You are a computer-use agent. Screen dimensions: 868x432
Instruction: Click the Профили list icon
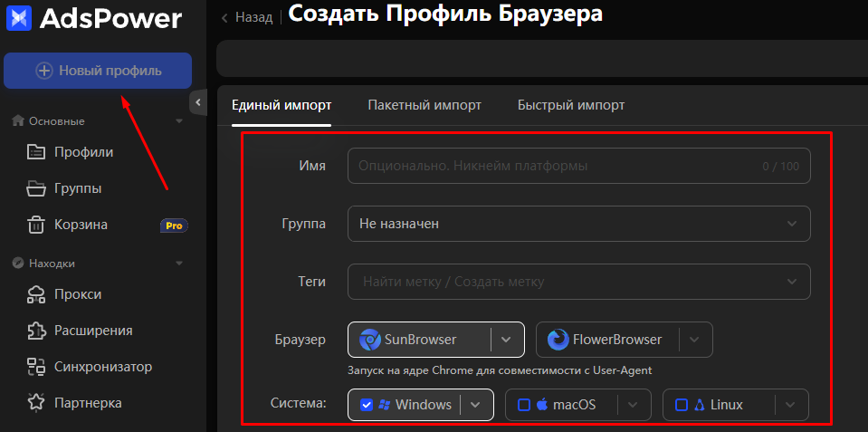(x=36, y=152)
